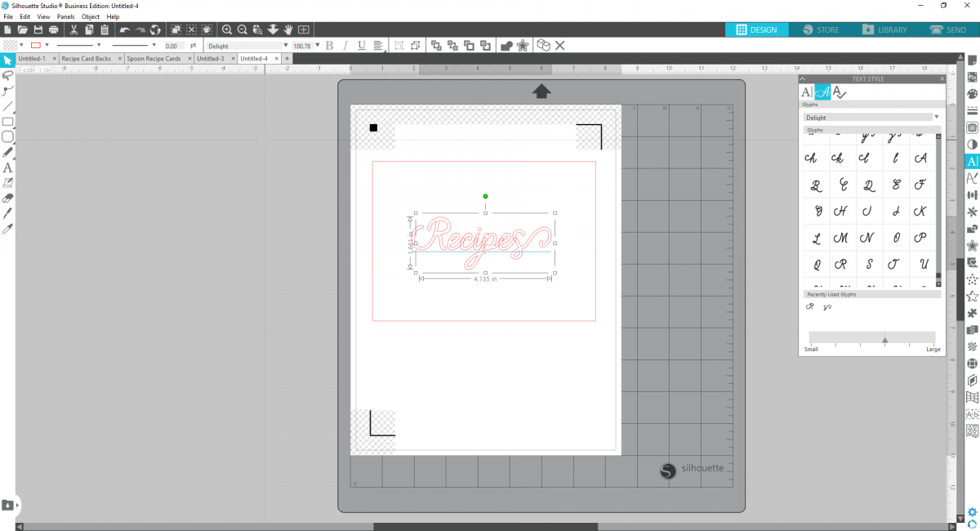Open the line color dropdown arrow
Screen dimensions: 980x531
pyautogui.click(x=47, y=45)
